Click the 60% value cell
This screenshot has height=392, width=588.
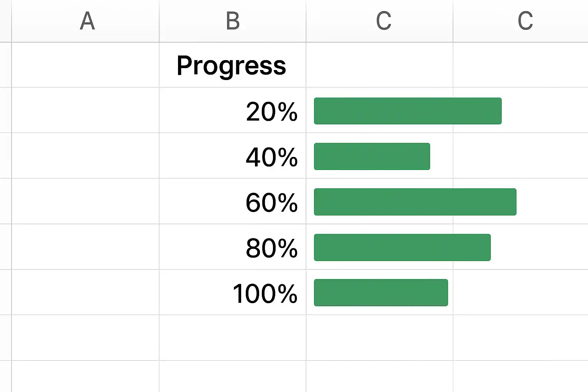[x=232, y=202]
